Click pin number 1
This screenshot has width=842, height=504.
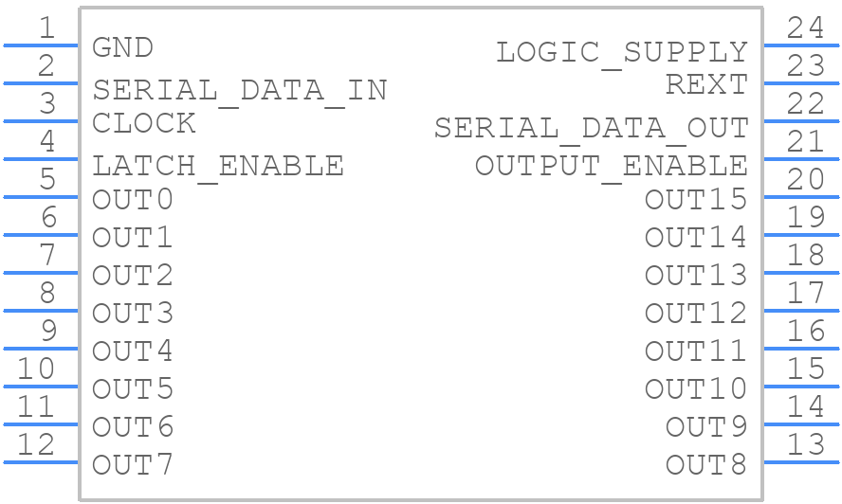(47, 27)
